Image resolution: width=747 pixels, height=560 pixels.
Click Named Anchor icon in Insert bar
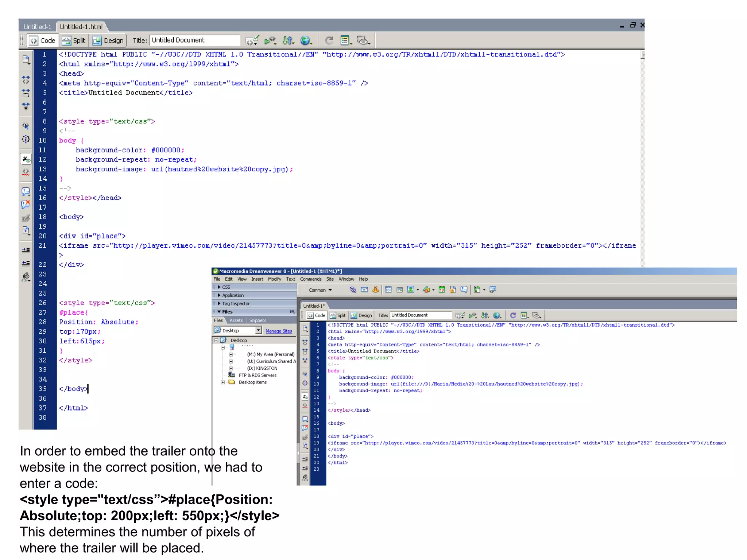pyautogui.click(x=375, y=290)
